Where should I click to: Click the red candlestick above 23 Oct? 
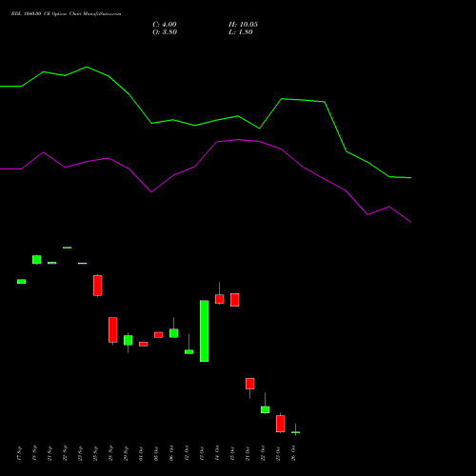point(281,424)
